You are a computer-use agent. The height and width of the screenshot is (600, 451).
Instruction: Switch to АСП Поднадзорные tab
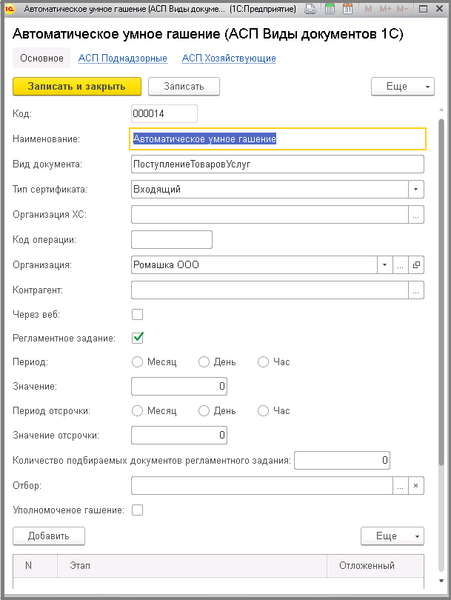(122, 58)
